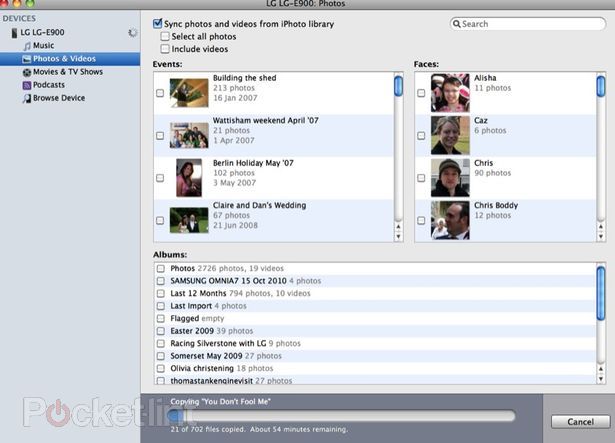The image size is (615, 443).
Task: Check the Last 12 Months album
Action: click(x=160, y=294)
